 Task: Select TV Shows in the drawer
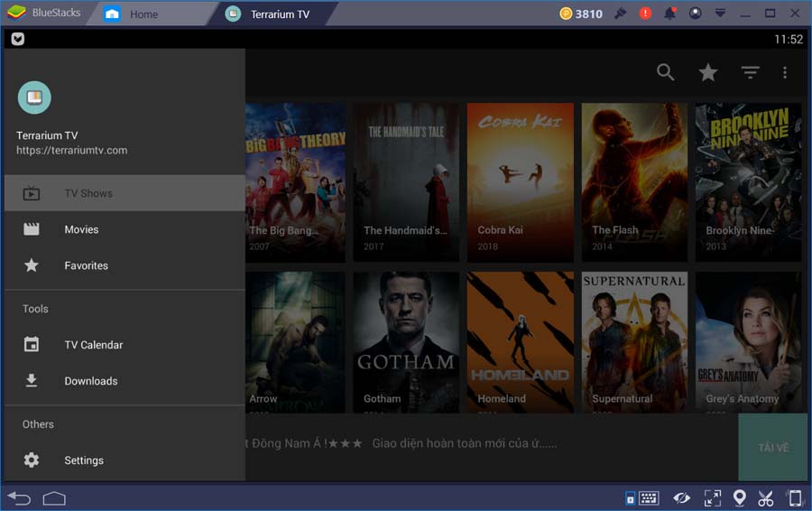point(125,193)
